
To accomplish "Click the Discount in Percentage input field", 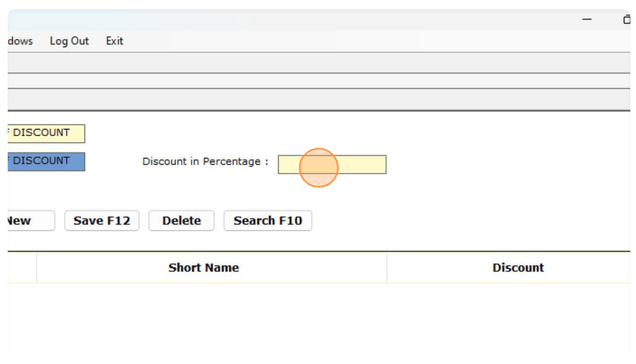I will (x=332, y=165).
